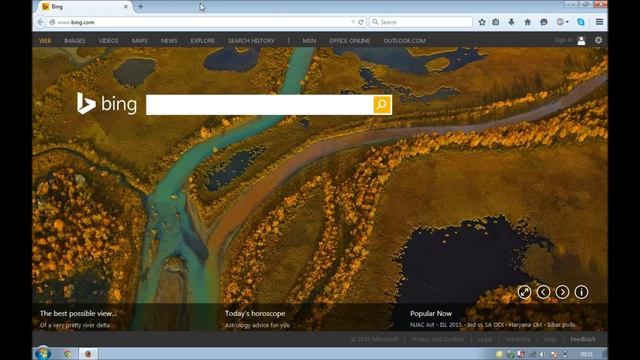Image resolution: width=640 pixels, height=360 pixels.
Task: Open the OUTLOOK.COM link
Action: tap(404, 41)
